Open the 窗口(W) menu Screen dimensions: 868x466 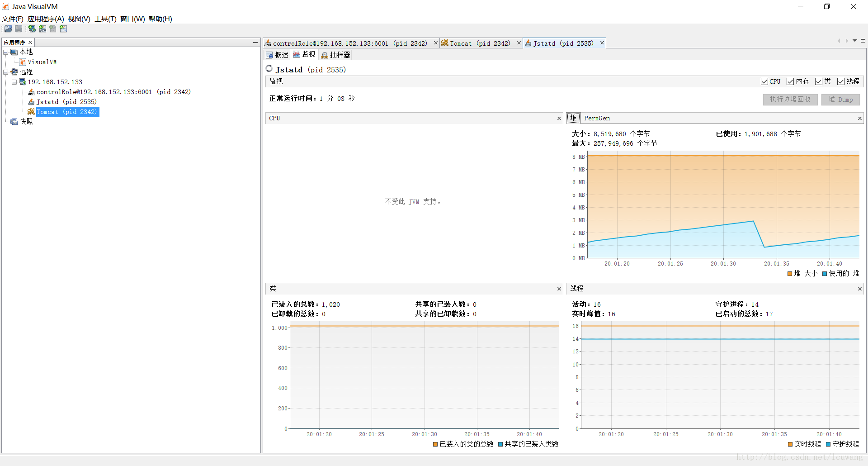(x=132, y=19)
